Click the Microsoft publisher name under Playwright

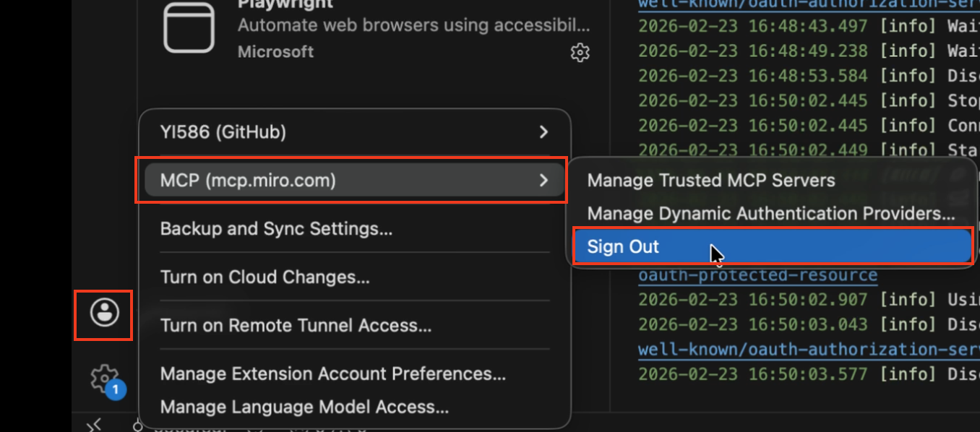pos(276,51)
